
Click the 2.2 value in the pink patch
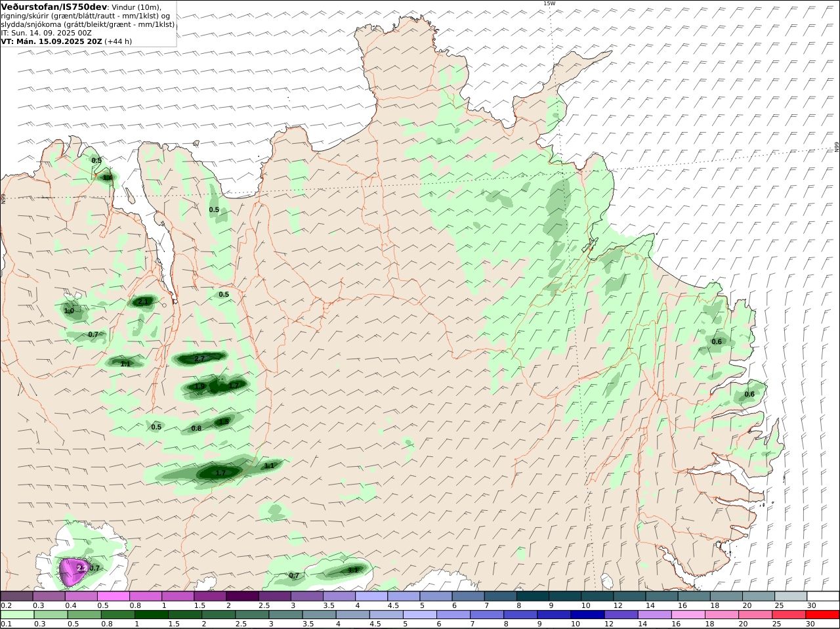81,568
